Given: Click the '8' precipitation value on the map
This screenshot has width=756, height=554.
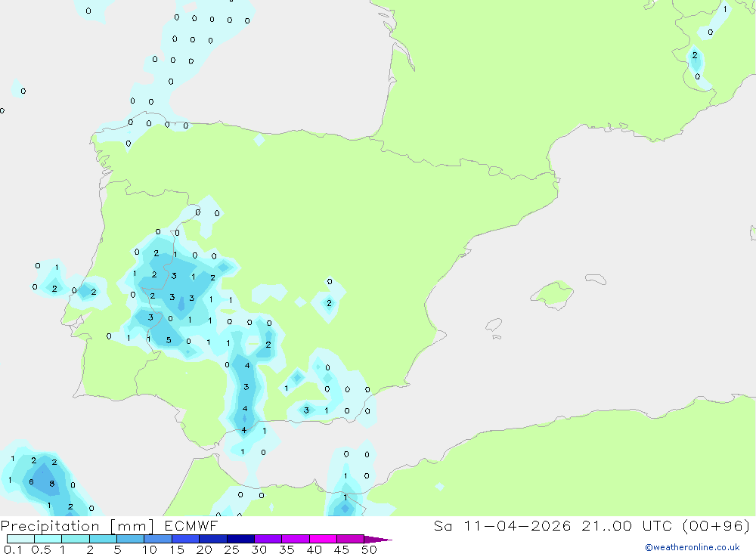Looking at the screenshot, I should click(51, 484).
